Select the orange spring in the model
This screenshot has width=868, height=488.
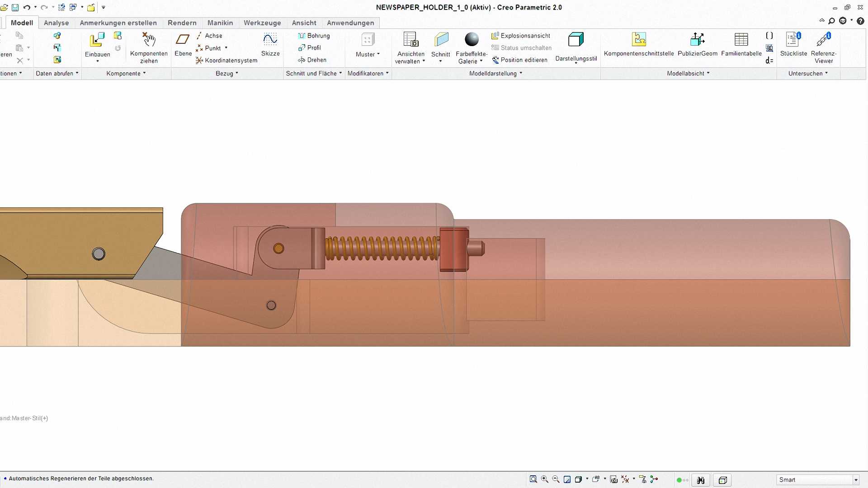pyautogui.click(x=382, y=248)
